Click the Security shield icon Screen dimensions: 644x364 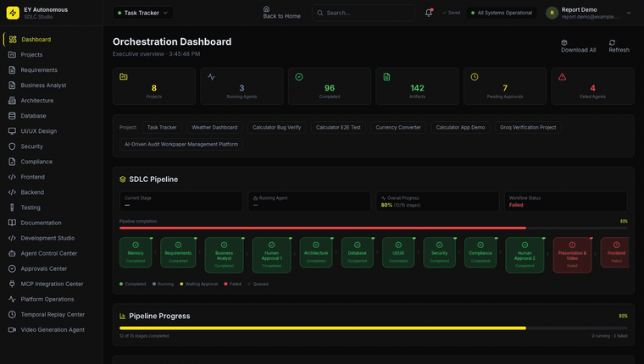13,146
